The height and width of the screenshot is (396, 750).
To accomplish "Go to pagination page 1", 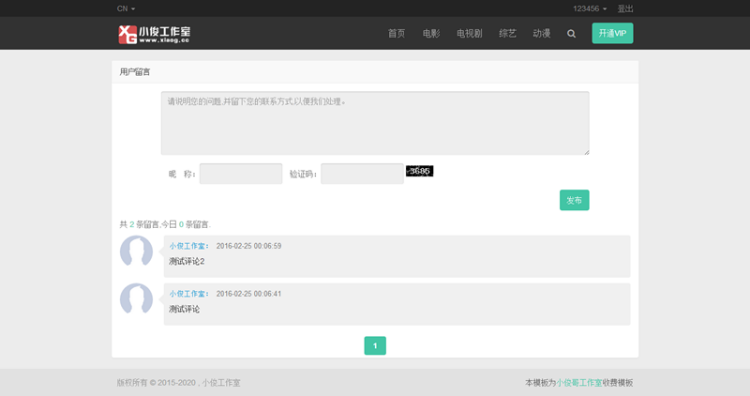I will point(375,345).
